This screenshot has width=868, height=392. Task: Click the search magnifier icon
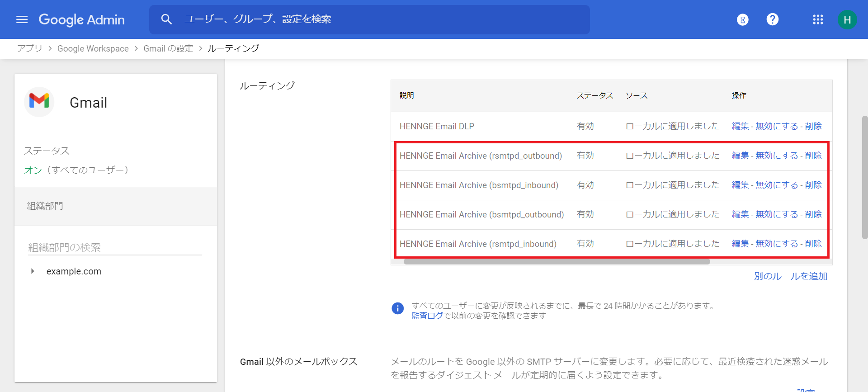pyautogui.click(x=166, y=19)
